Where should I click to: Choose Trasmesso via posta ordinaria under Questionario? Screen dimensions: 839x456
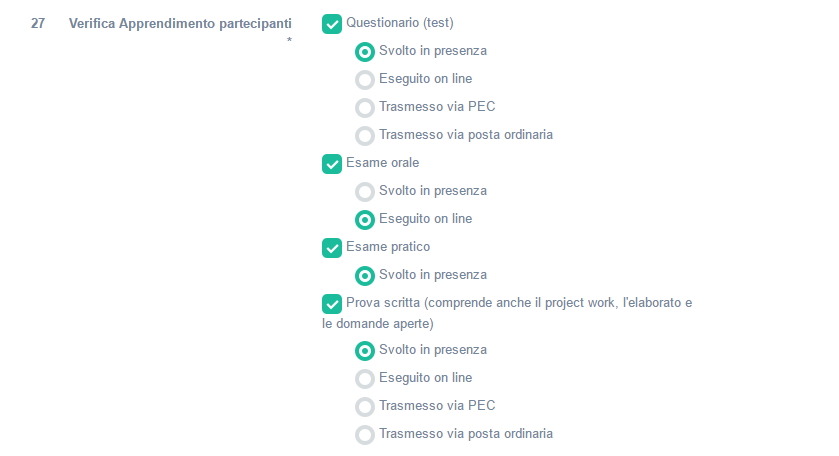pos(365,136)
